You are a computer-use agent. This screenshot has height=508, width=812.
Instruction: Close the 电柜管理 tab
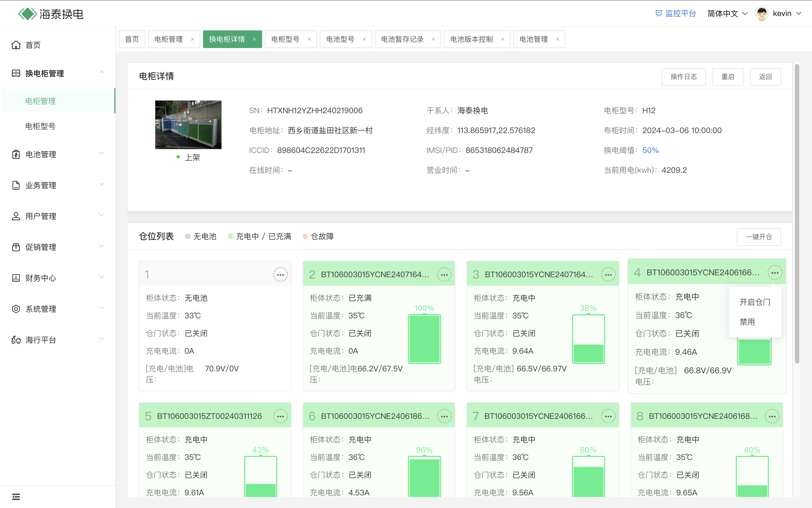[x=193, y=39]
